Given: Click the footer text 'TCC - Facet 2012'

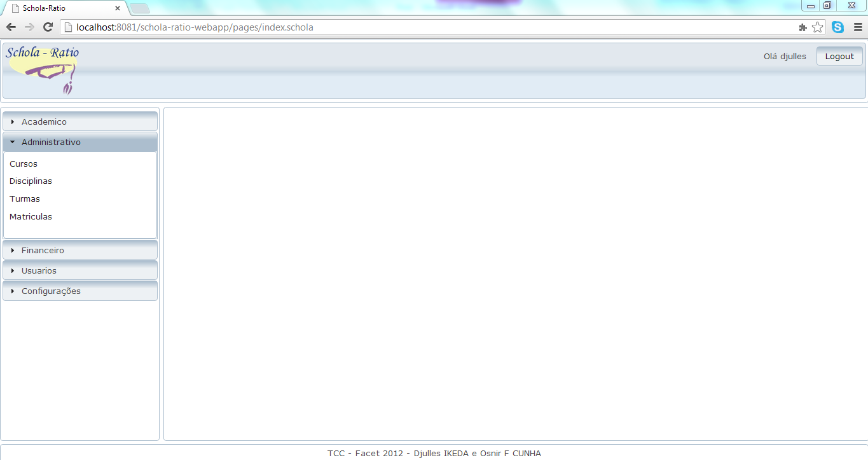Looking at the screenshot, I should 366,454.
